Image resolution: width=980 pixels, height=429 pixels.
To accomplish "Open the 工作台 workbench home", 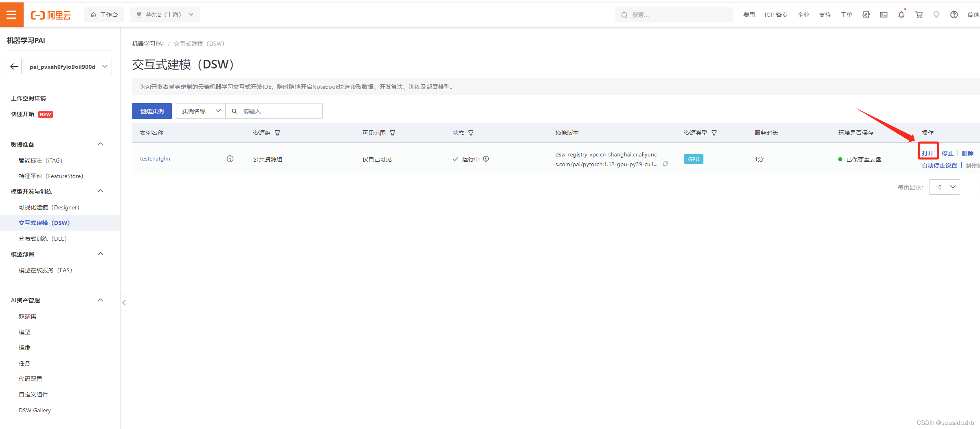I will point(104,15).
